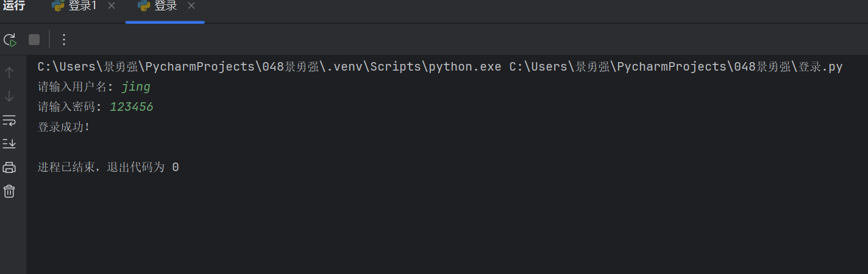The image size is (868, 274).
Task: Click the stop process icon
Action: pyautogui.click(x=34, y=40)
